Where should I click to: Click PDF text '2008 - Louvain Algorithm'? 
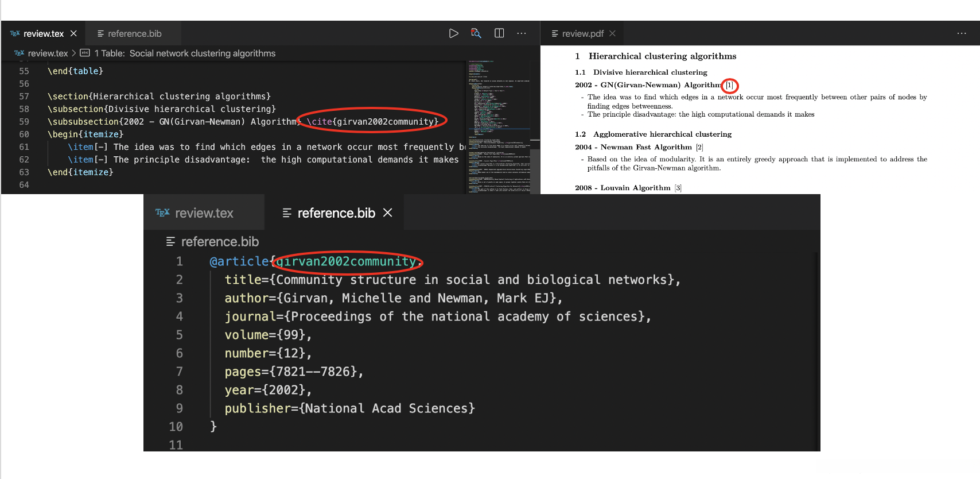[x=623, y=188]
